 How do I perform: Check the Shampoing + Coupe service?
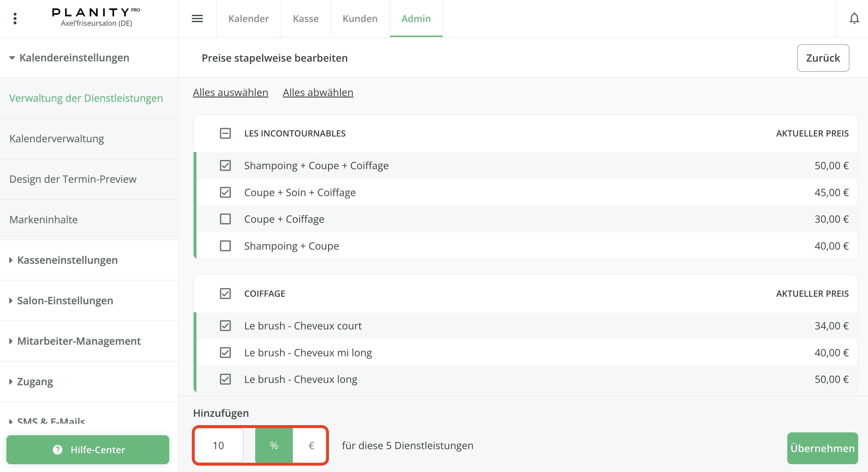click(x=225, y=246)
